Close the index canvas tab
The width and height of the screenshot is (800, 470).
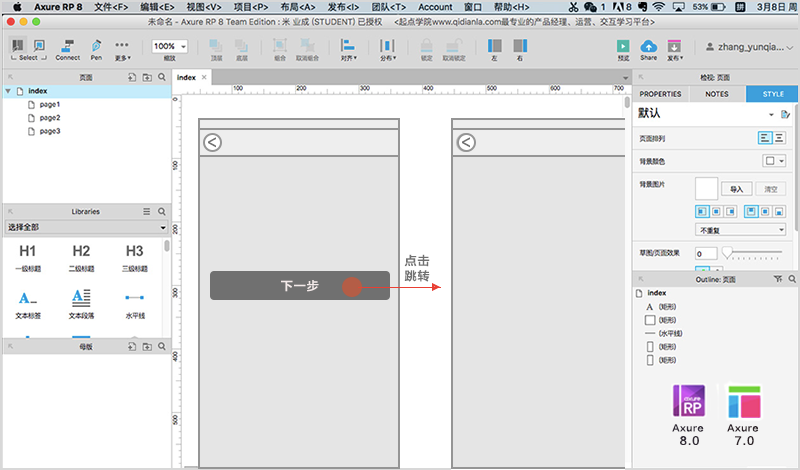[x=204, y=77]
